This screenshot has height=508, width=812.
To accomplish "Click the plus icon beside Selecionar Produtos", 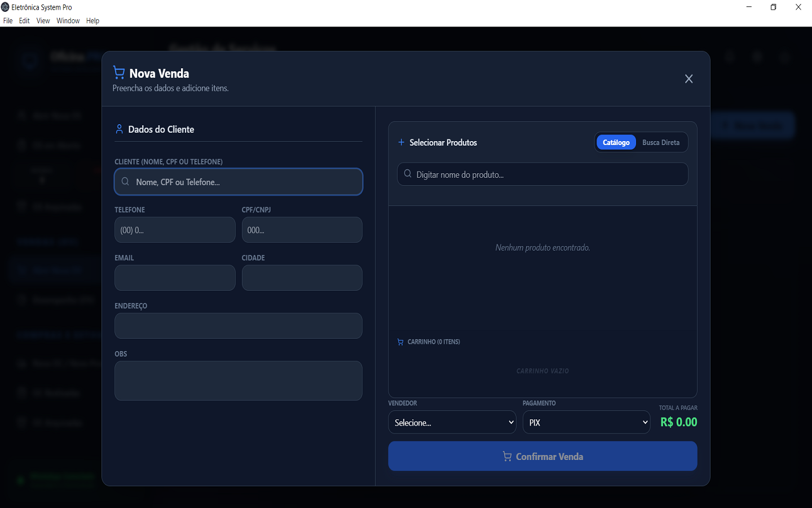I will 401,142.
